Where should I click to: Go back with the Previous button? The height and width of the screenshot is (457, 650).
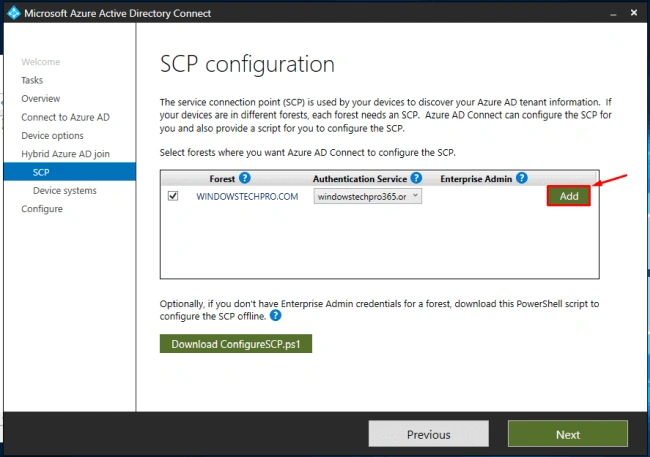pos(429,434)
